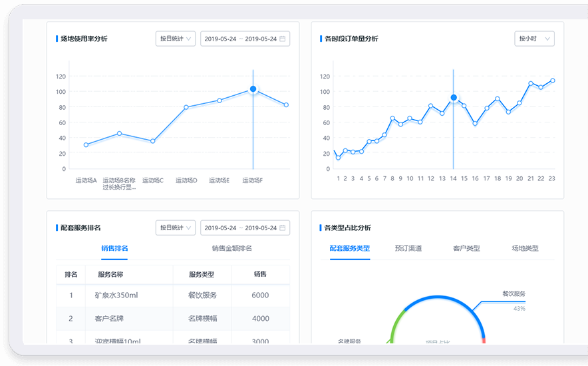
Task: Expand 按小时 dropdown in 各时段订单量分析 panel
Action: pyautogui.click(x=534, y=39)
